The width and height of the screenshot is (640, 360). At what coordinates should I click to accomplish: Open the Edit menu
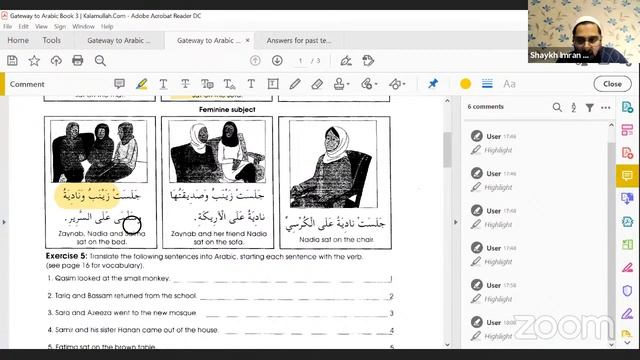(x=23, y=27)
